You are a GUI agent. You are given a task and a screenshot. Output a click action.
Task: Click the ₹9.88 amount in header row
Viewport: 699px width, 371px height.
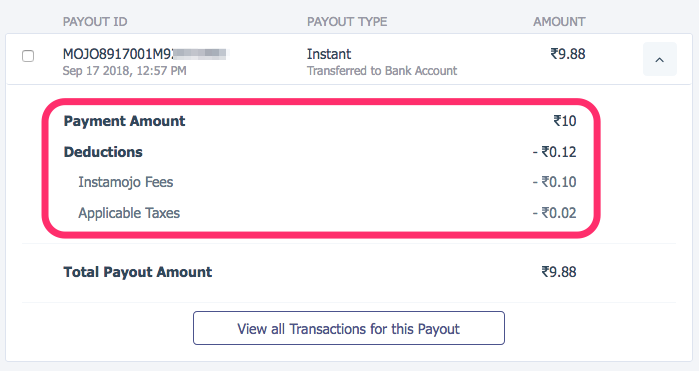point(567,54)
